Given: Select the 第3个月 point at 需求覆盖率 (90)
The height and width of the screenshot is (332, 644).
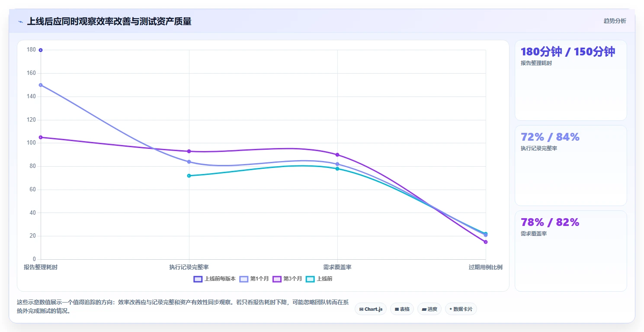Looking at the screenshot, I should pos(337,155).
